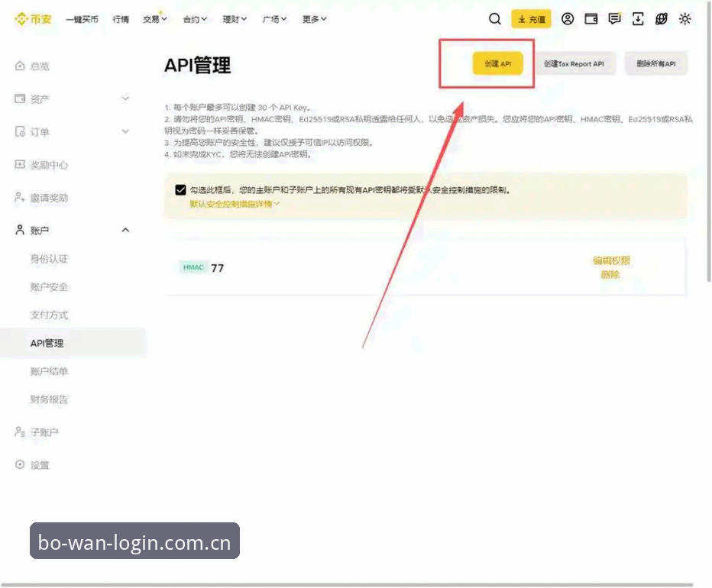Open the 交易 dropdown menu
This screenshot has height=588, width=712.
coord(155,19)
